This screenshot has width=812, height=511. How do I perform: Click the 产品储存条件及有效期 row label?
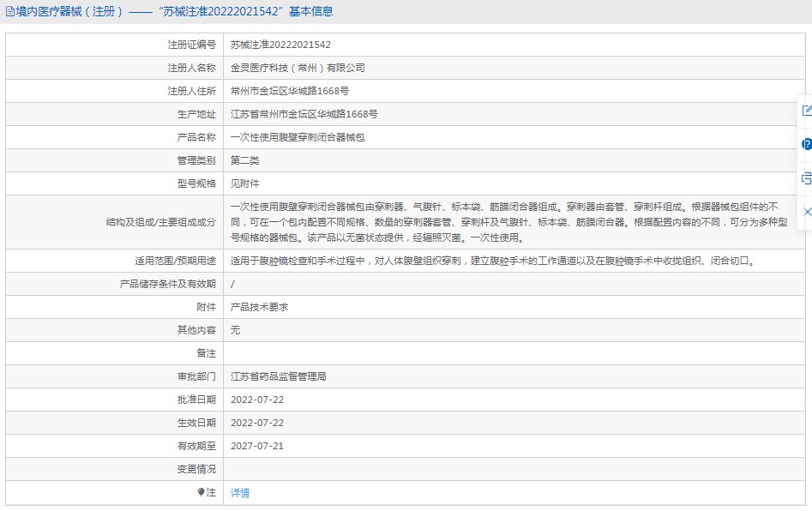point(168,285)
